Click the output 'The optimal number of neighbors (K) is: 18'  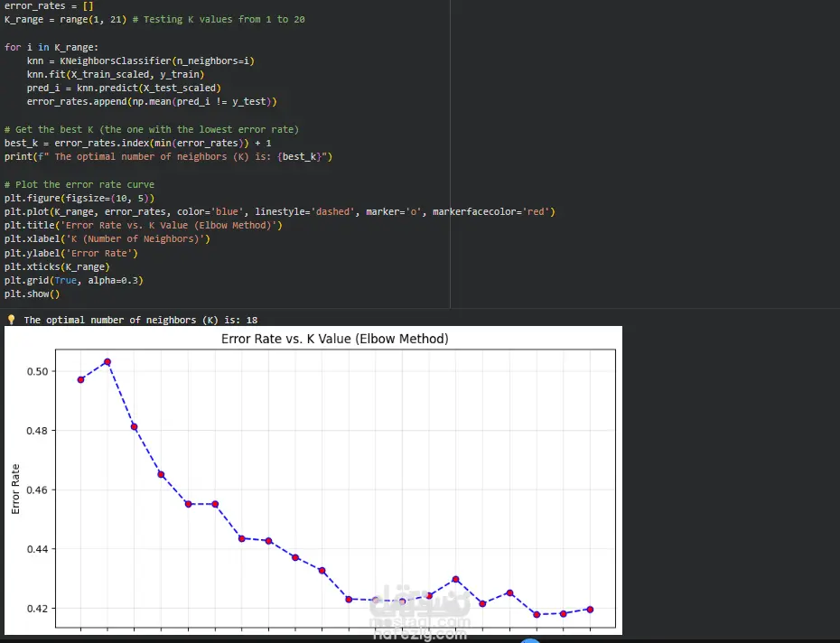click(x=141, y=320)
